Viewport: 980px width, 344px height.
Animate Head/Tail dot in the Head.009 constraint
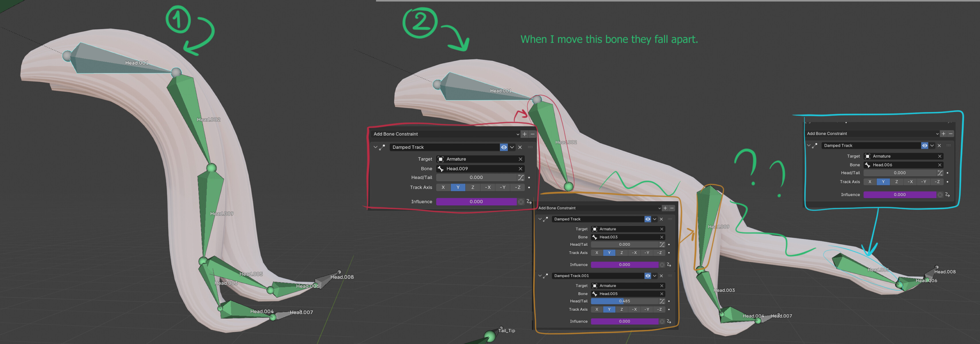529,178
